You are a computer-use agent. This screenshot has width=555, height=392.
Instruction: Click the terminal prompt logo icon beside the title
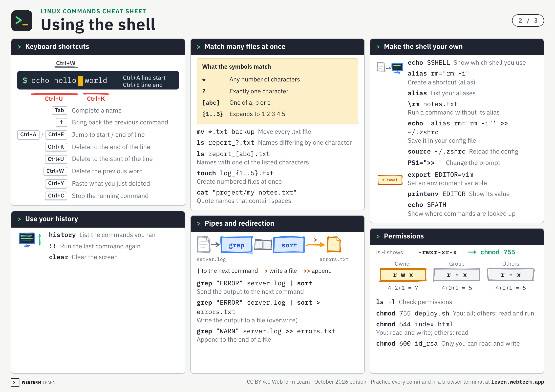[22, 21]
